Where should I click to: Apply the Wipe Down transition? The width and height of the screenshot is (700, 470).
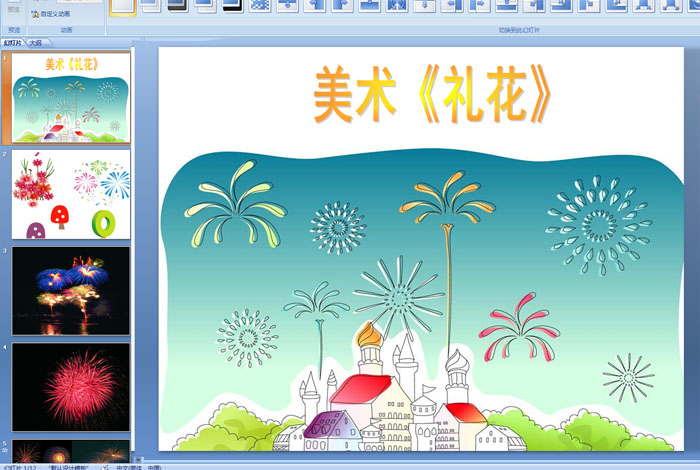tap(288, 5)
